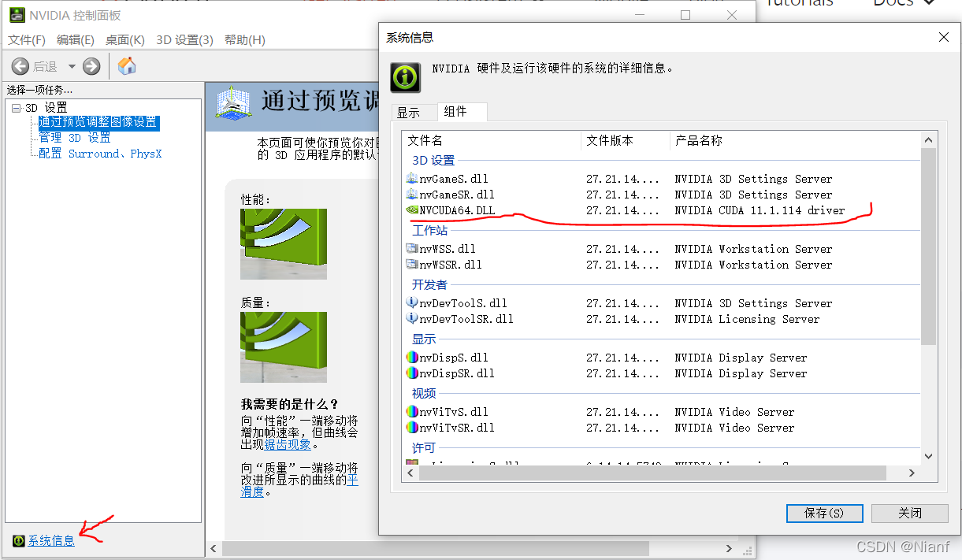Open the 3D 设置(3) menu
The height and width of the screenshot is (560, 962).
pyautogui.click(x=184, y=40)
